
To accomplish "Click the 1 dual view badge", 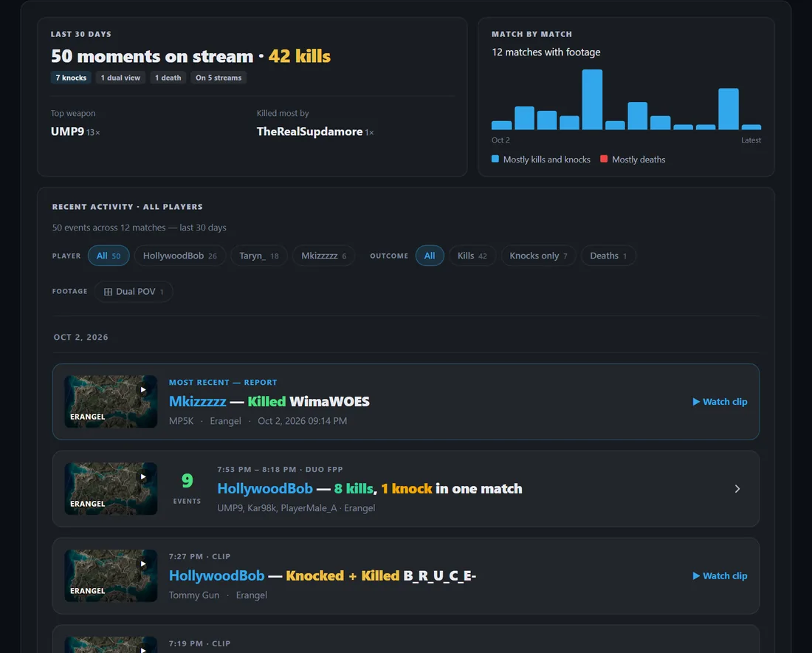I will click(120, 78).
